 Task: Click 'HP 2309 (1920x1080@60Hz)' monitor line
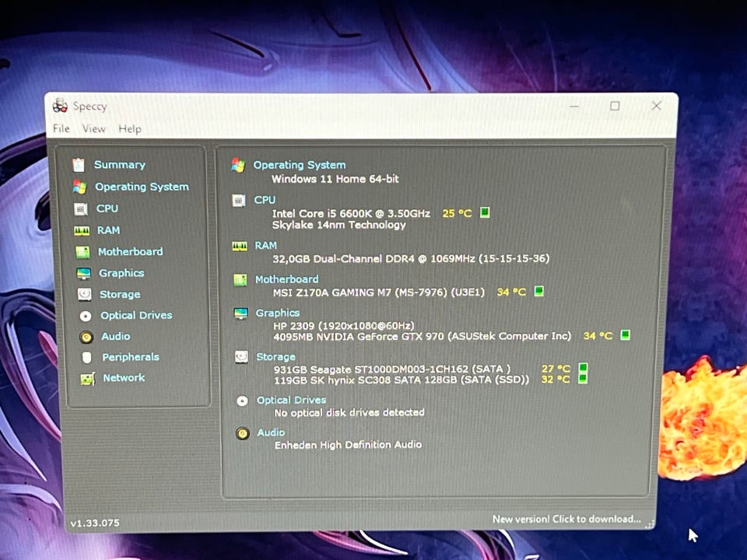[344, 326]
